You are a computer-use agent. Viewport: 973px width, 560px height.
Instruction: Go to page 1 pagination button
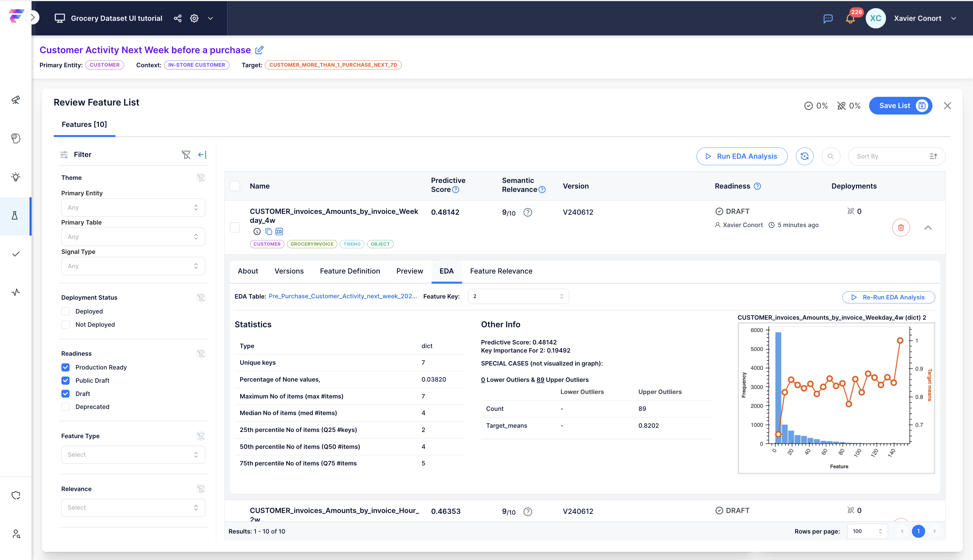pyautogui.click(x=918, y=531)
